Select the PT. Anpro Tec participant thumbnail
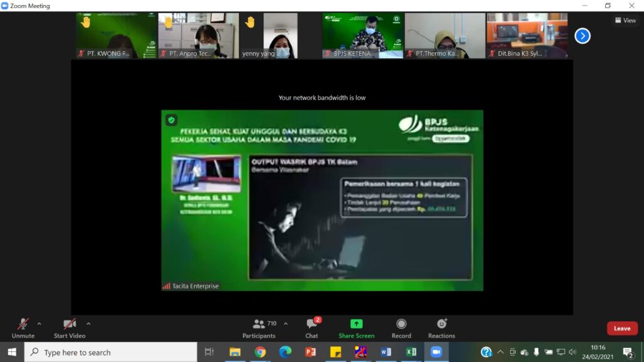This screenshot has height=362, width=644. point(198,36)
